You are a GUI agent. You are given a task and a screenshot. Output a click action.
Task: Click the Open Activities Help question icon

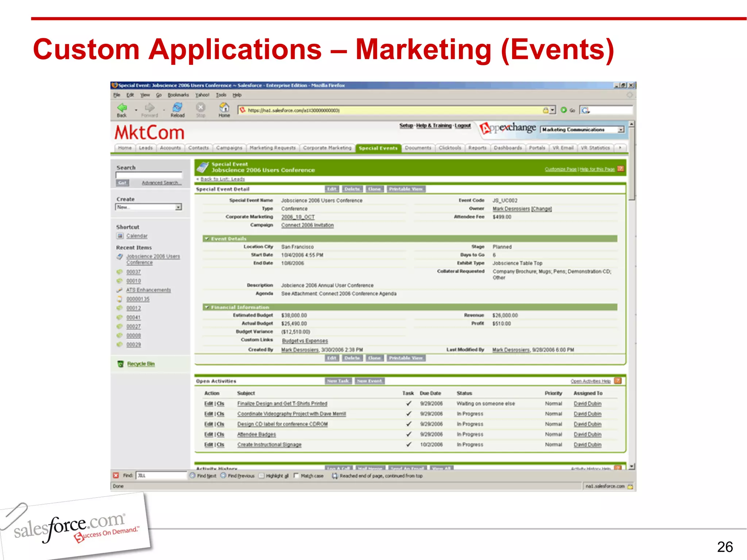(618, 381)
